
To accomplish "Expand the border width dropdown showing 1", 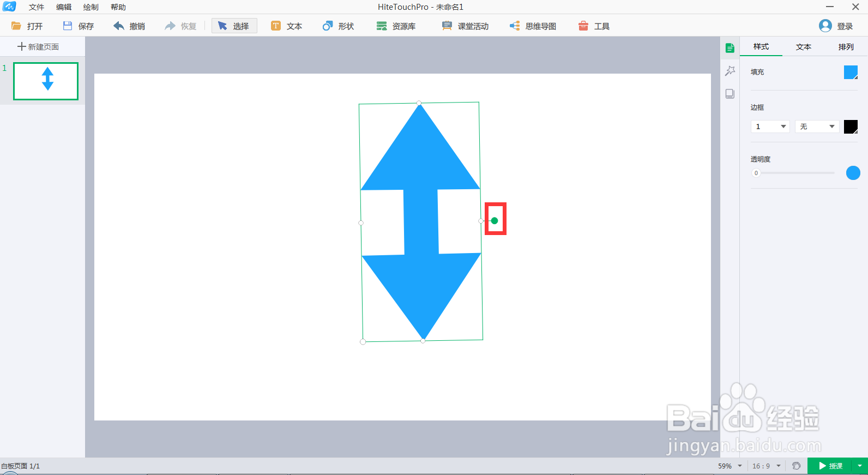I will point(770,127).
